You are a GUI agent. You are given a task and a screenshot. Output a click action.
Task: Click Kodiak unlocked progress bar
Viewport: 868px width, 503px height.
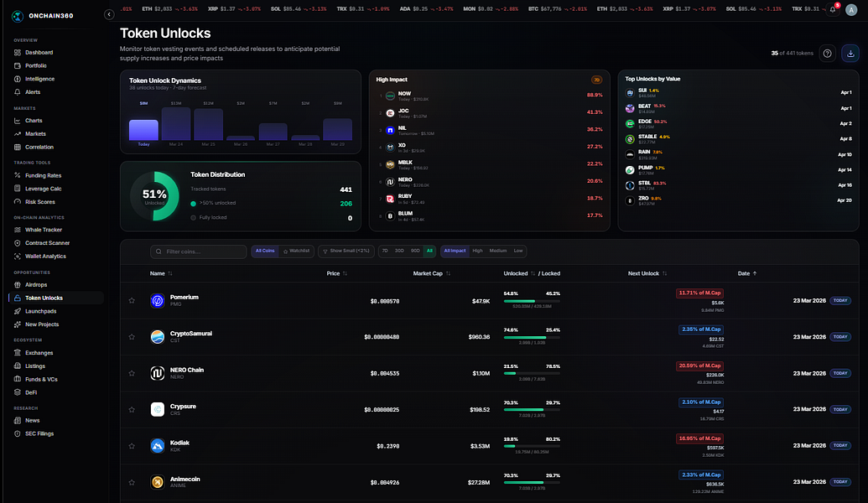click(532, 446)
